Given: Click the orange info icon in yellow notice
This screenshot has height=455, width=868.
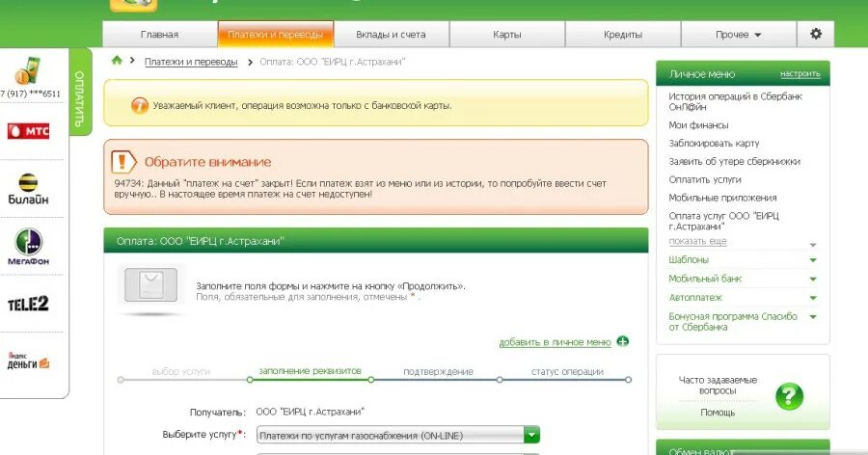Looking at the screenshot, I should click(140, 105).
